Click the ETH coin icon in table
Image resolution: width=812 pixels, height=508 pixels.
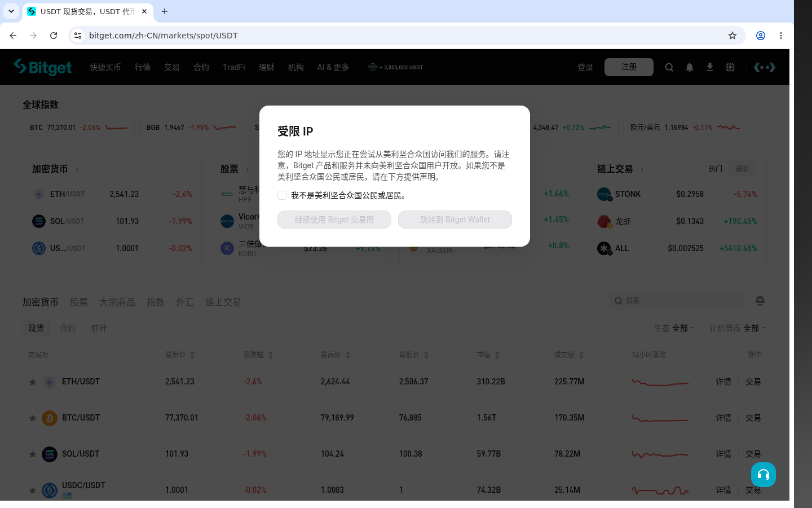tap(50, 382)
